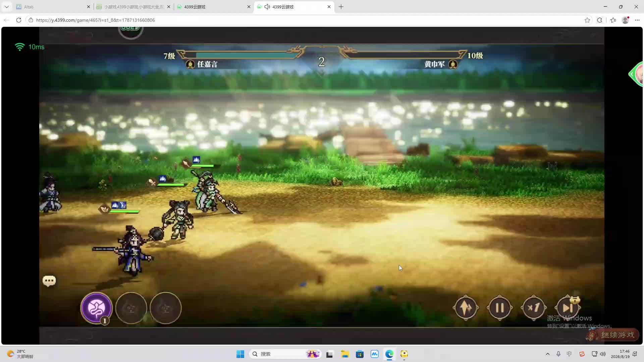Toggle the 中 input method indicator
Image resolution: width=644 pixels, height=362 pixels.
569,354
